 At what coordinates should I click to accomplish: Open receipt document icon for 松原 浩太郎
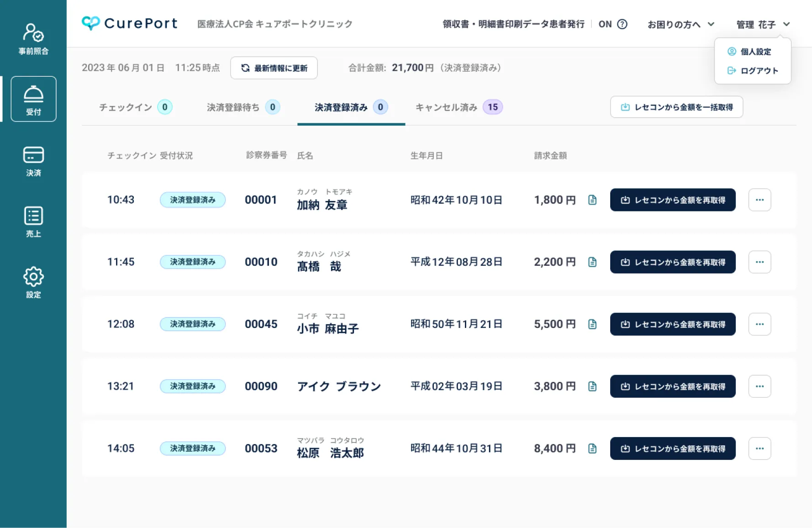(592, 449)
